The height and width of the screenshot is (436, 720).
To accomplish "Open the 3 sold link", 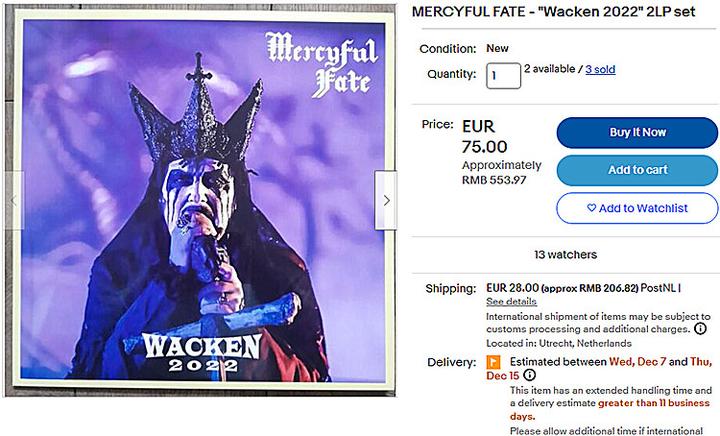I will (x=600, y=69).
